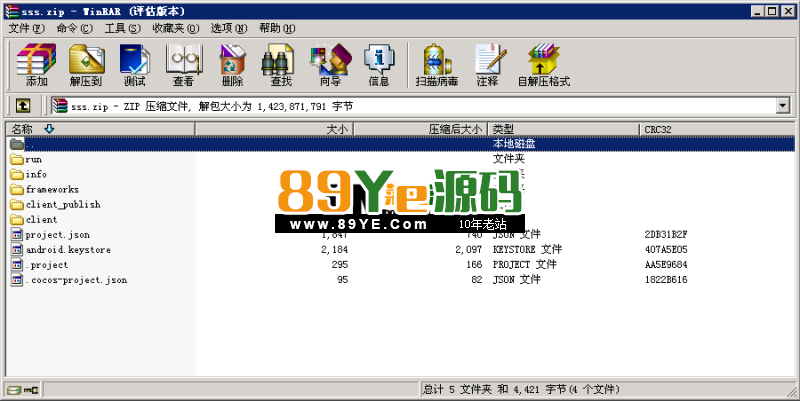Open the File (文件) menu
Screen dimensions: 800x401
click(x=27, y=29)
